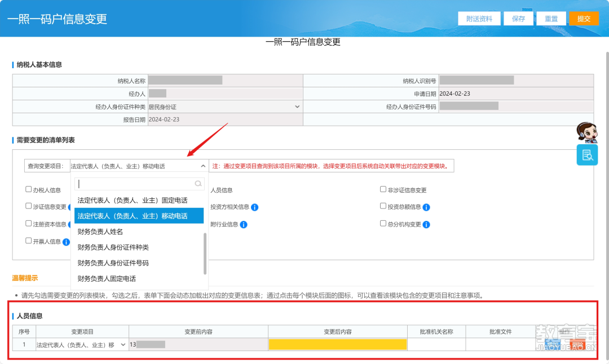The image size is (609, 364).
Task: Select 法定代表人 移动电话 highlighted option
Action: tap(139, 216)
